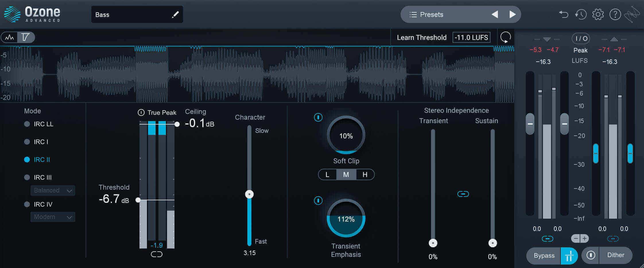Go to the previous preset arrow
Image resolution: width=644 pixels, height=268 pixels.
(x=495, y=14)
